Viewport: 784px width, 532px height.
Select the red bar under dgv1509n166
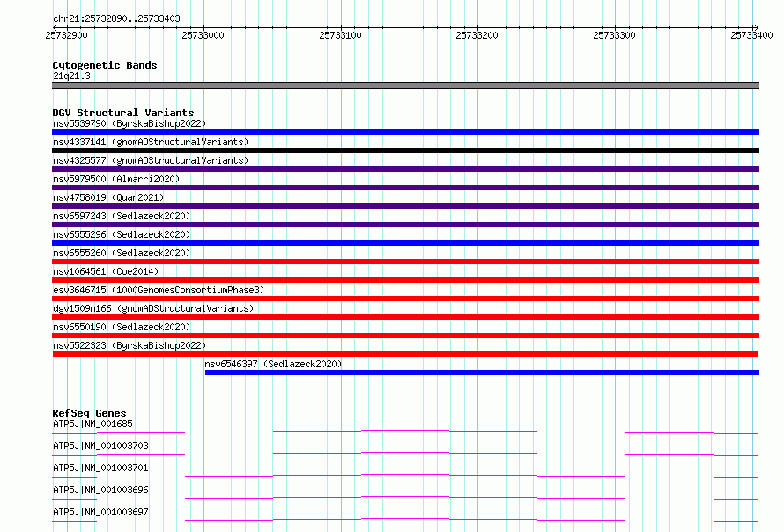tap(405, 317)
